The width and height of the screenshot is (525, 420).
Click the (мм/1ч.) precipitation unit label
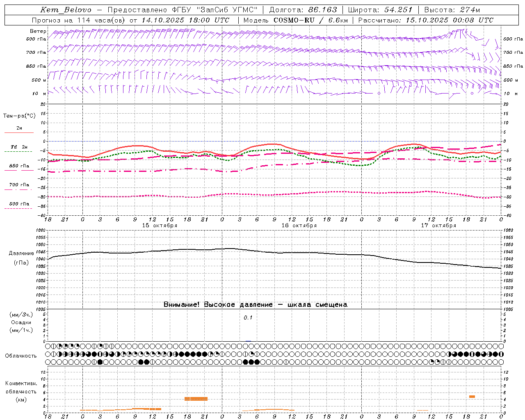click(x=21, y=330)
